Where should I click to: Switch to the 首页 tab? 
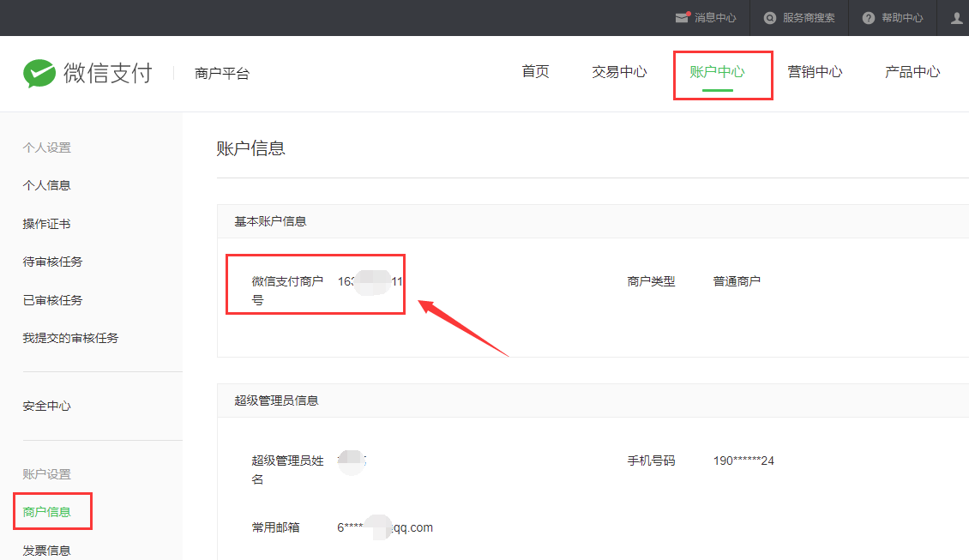[x=535, y=72]
